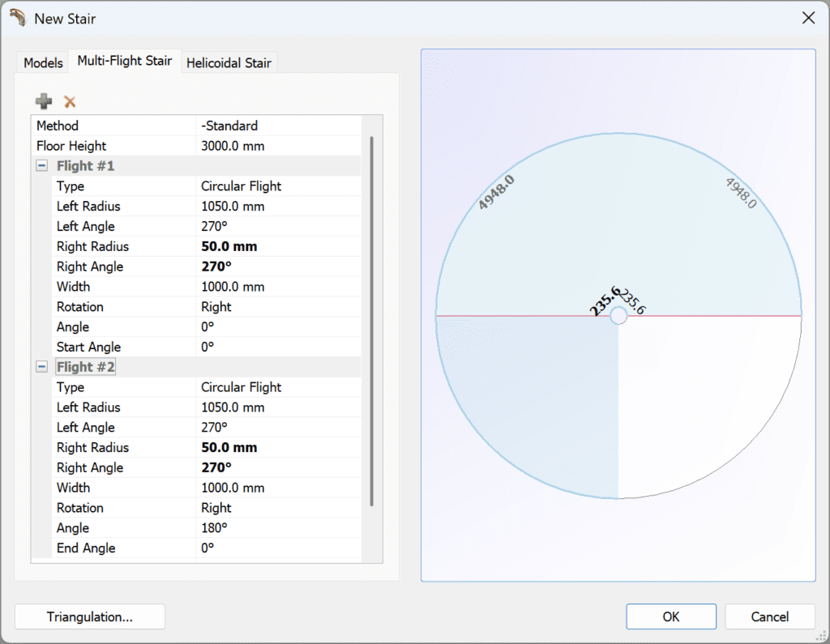Open the Method -Standard value field

pos(279,126)
